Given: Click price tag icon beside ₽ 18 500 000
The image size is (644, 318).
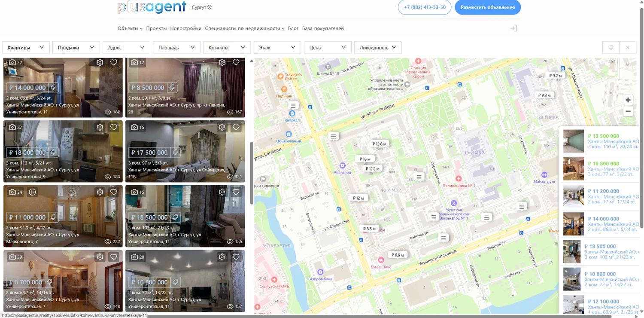Looking at the screenshot, I should pos(175,217).
